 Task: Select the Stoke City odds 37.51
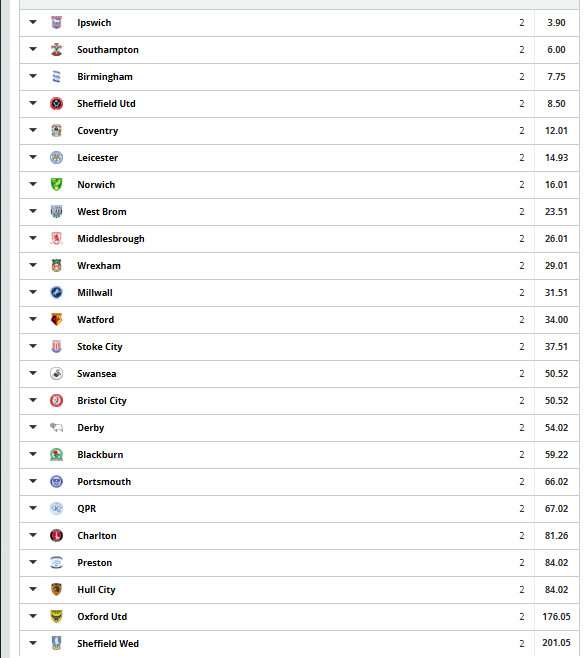coord(557,347)
